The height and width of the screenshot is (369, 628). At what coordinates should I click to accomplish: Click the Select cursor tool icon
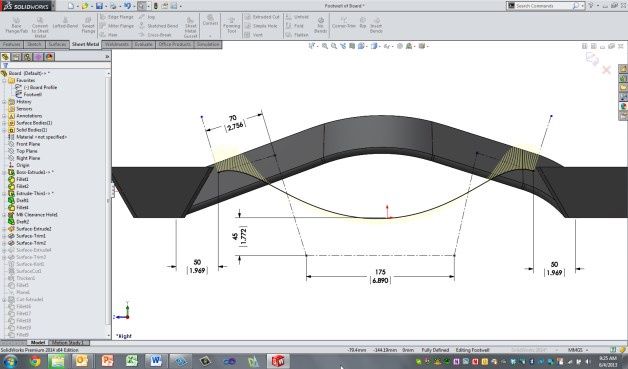[141, 6]
